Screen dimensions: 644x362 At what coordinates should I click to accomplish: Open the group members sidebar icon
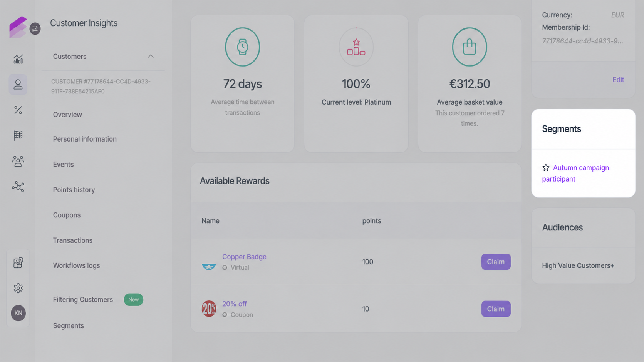click(18, 161)
